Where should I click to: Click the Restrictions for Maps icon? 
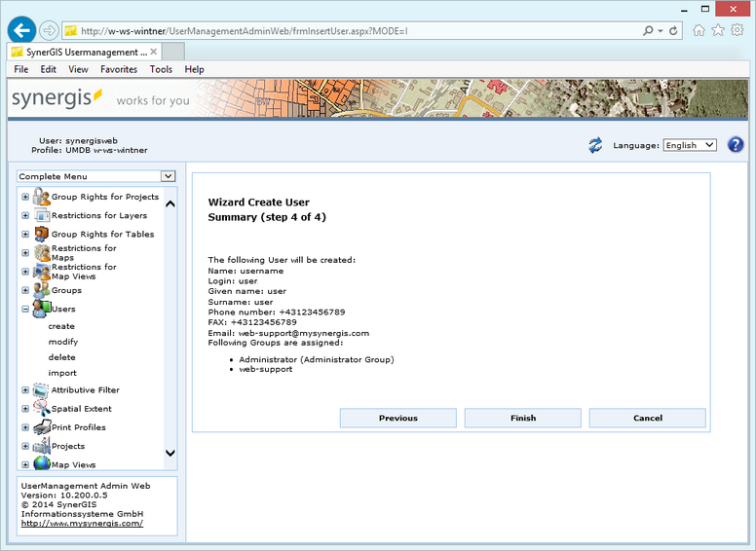[42, 253]
